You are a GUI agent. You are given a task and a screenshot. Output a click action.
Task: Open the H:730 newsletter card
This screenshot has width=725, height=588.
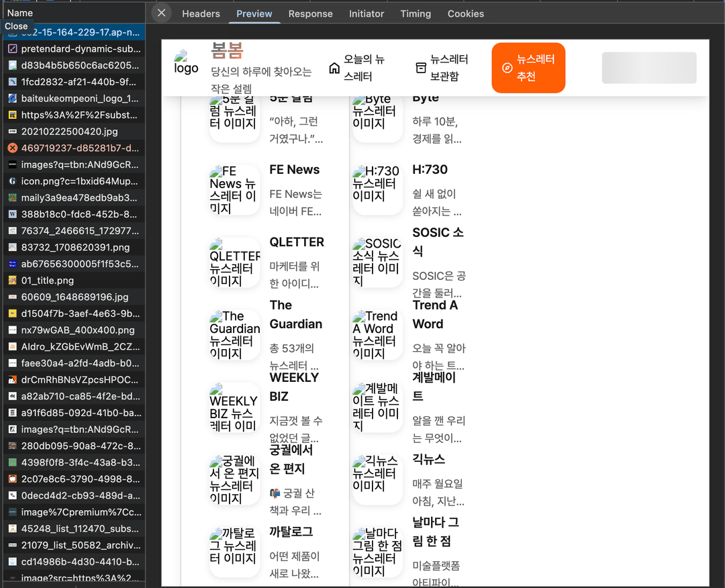tap(411, 190)
